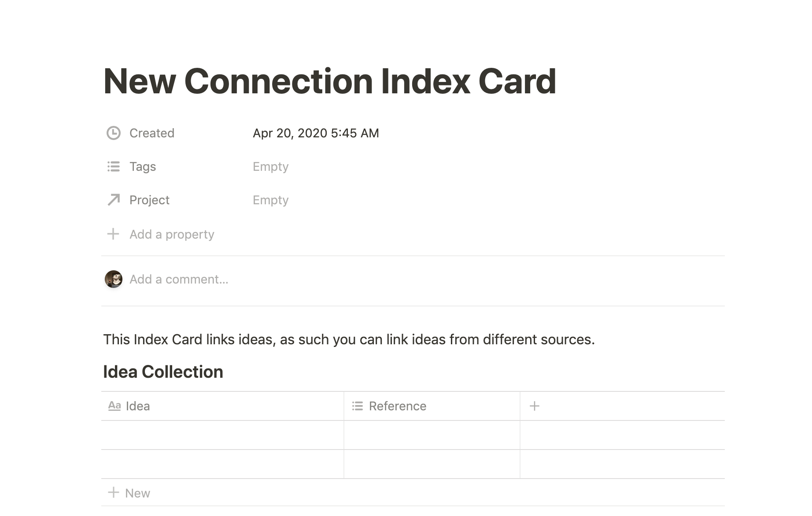Click the user avatar next to comment field
Screen dimensions: 812x516
pos(114,279)
